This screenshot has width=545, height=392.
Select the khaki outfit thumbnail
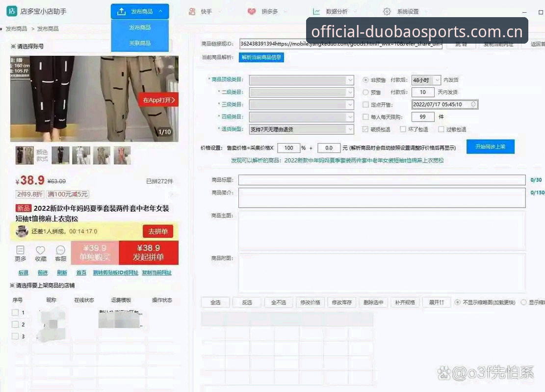point(102,155)
